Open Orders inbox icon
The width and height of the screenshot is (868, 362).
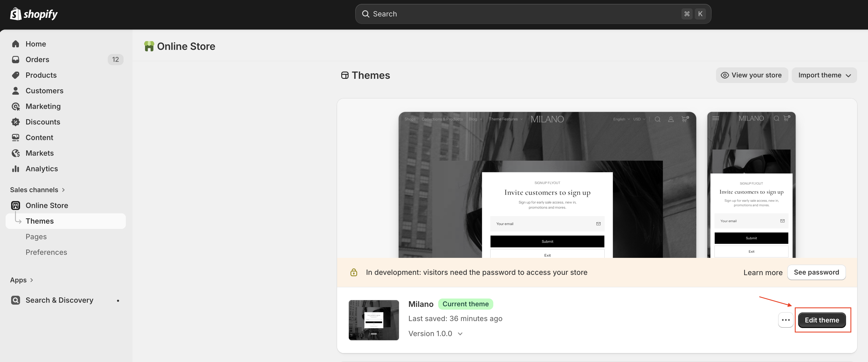point(16,60)
